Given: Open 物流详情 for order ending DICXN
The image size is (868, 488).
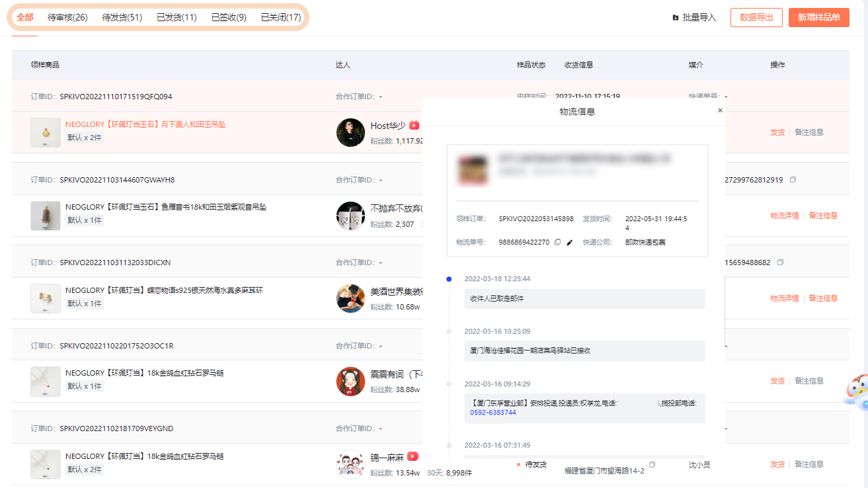Looking at the screenshot, I should click(785, 298).
